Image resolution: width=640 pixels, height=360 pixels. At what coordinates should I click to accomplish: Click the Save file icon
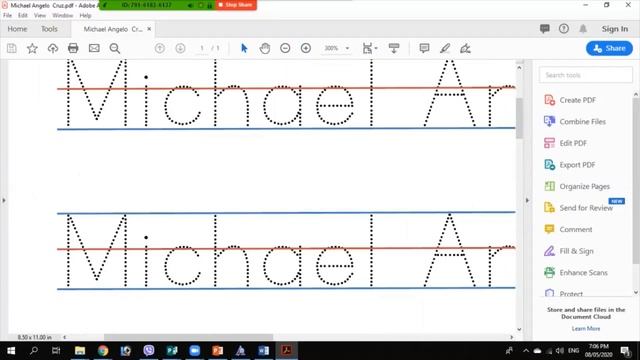click(x=12, y=49)
